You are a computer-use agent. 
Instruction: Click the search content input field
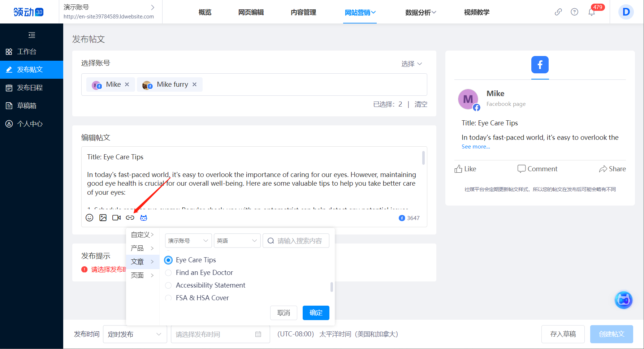(x=299, y=241)
